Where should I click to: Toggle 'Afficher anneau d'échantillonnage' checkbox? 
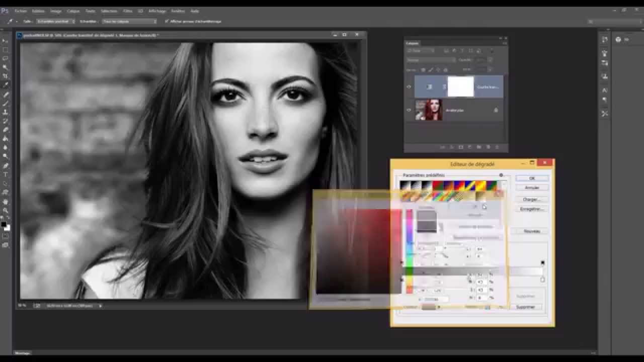pyautogui.click(x=168, y=22)
